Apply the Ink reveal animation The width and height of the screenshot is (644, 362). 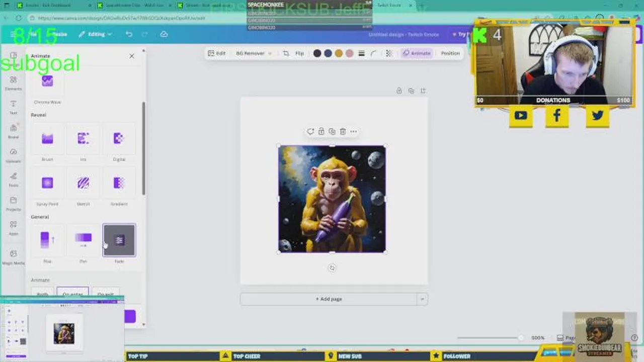pos(83,139)
